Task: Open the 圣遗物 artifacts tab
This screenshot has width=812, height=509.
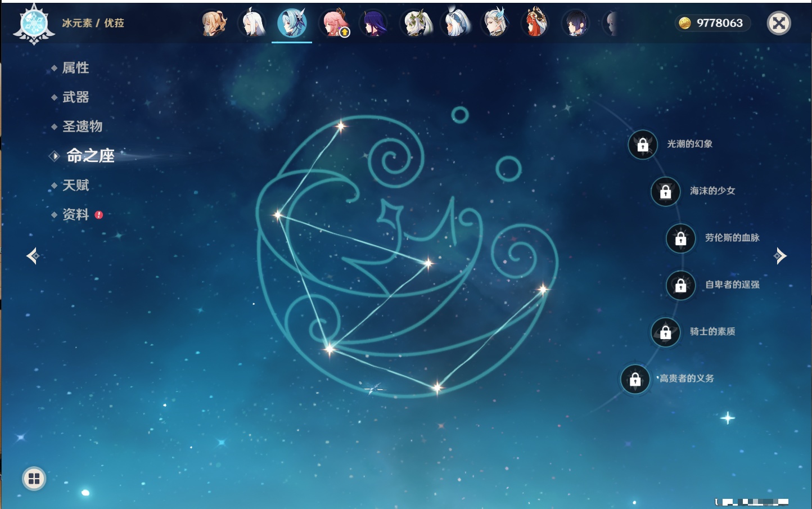Action: tap(82, 127)
